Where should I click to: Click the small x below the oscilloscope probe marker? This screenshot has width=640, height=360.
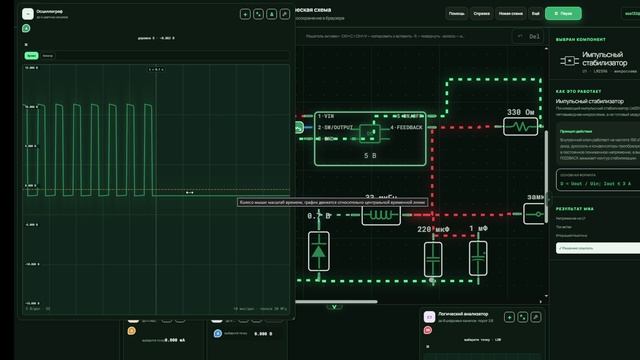(x=26, y=44)
